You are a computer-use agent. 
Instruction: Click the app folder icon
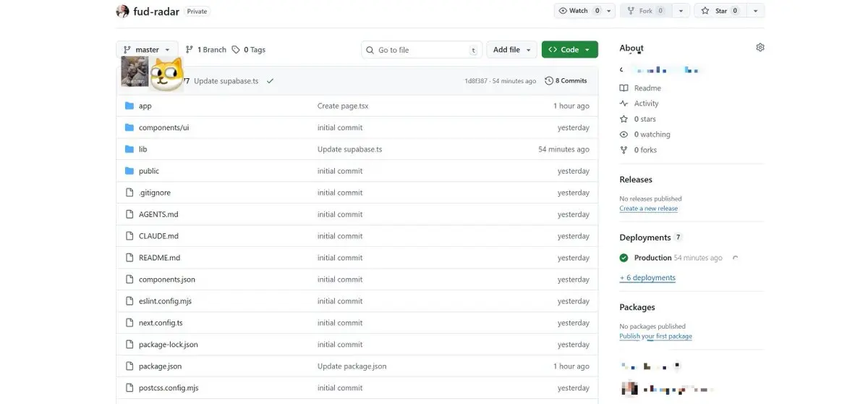click(129, 106)
